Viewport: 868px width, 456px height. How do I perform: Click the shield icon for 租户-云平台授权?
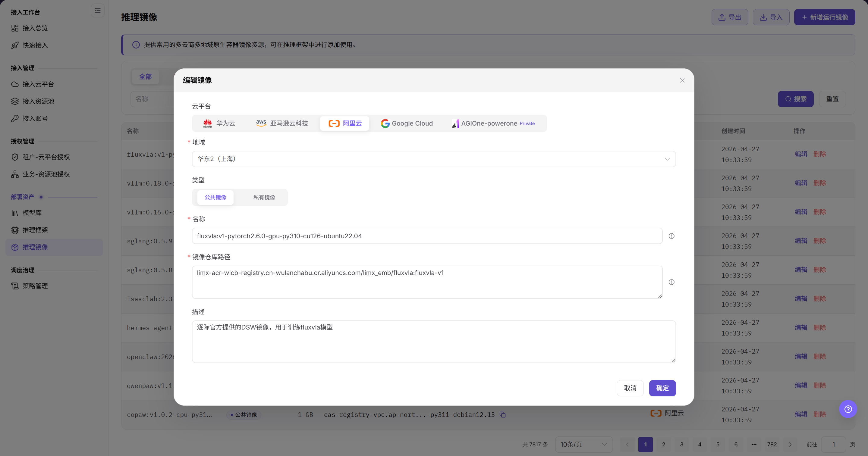(15, 157)
